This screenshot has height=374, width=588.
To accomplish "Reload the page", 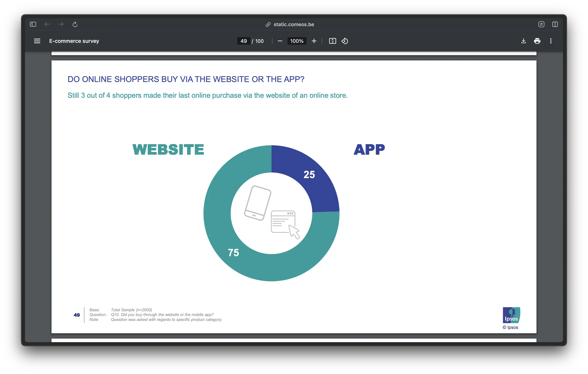I will click(75, 24).
